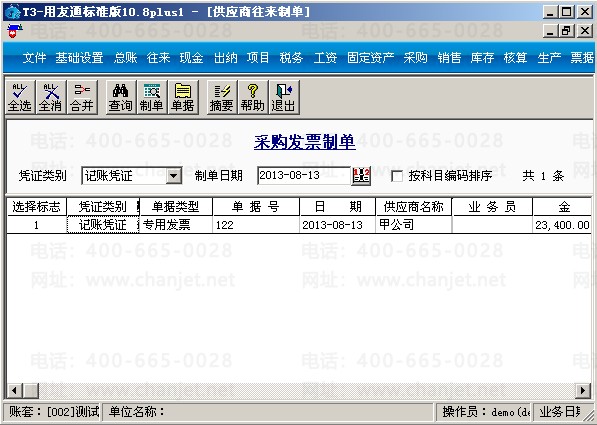Select the supplier cell 甲公司

[x=413, y=225]
